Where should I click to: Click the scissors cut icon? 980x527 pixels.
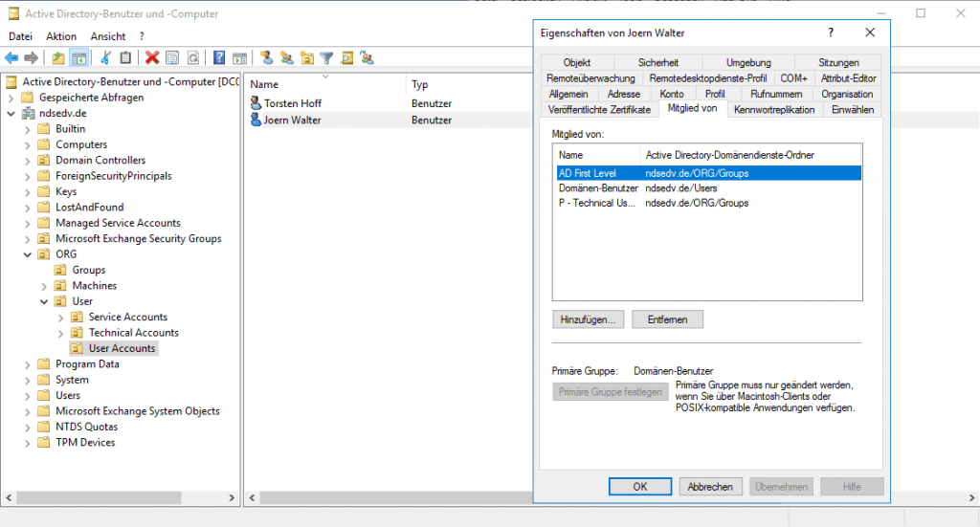pyautogui.click(x=106, y=57)
